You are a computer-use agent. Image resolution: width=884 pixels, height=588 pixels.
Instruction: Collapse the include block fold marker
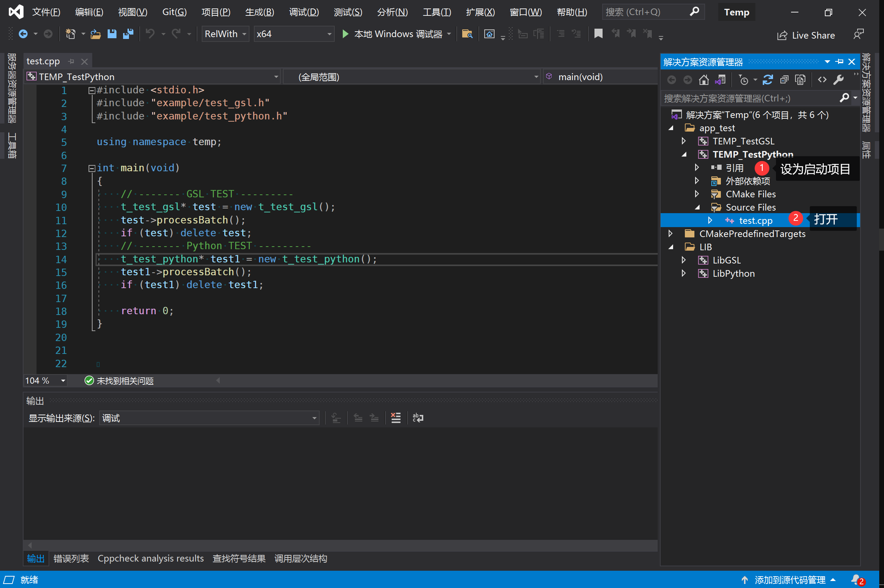click(x=91, y=90)
